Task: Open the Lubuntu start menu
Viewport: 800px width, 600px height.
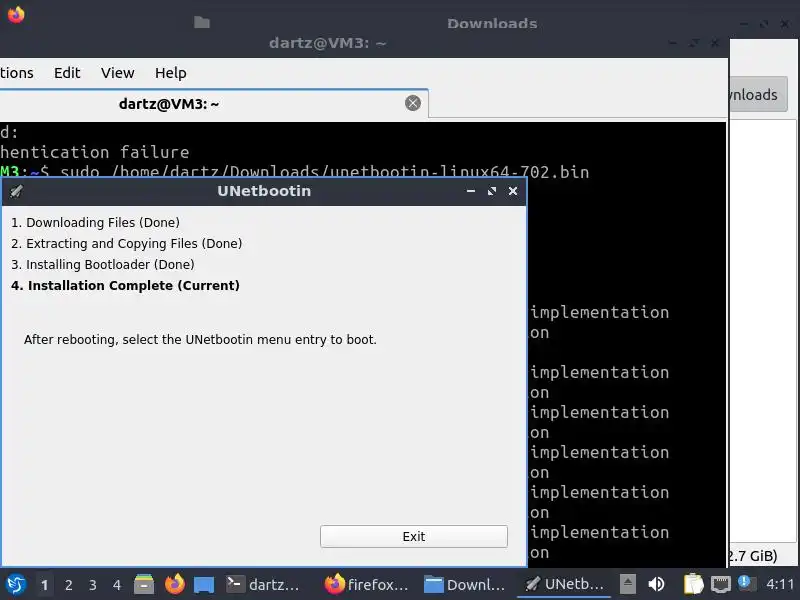Action: click(16, 585)
